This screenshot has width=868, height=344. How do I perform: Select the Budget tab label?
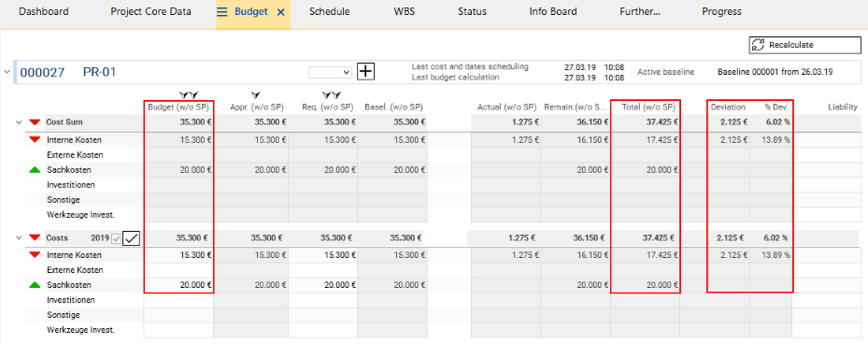click(250, 11)
